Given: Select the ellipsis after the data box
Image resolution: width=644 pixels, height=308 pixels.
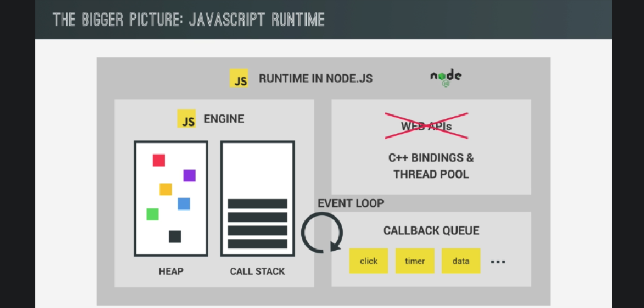Looking at the screenshot, I should click(497, 261).
